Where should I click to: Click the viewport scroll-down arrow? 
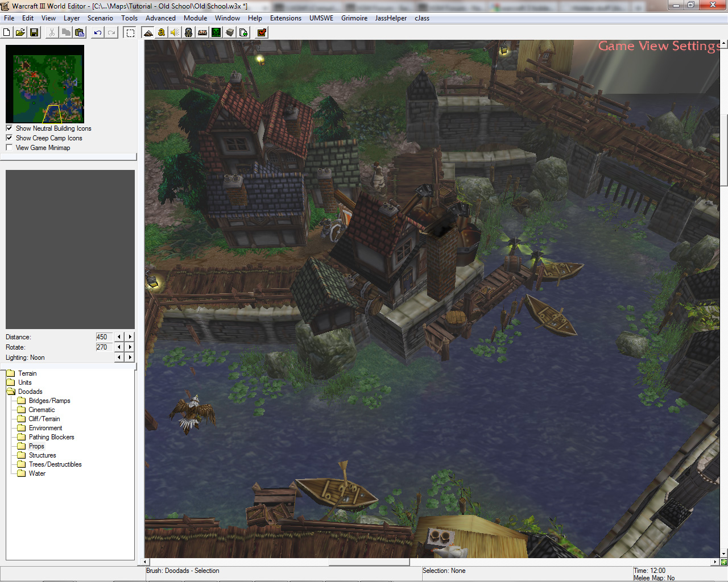(723, 554)
